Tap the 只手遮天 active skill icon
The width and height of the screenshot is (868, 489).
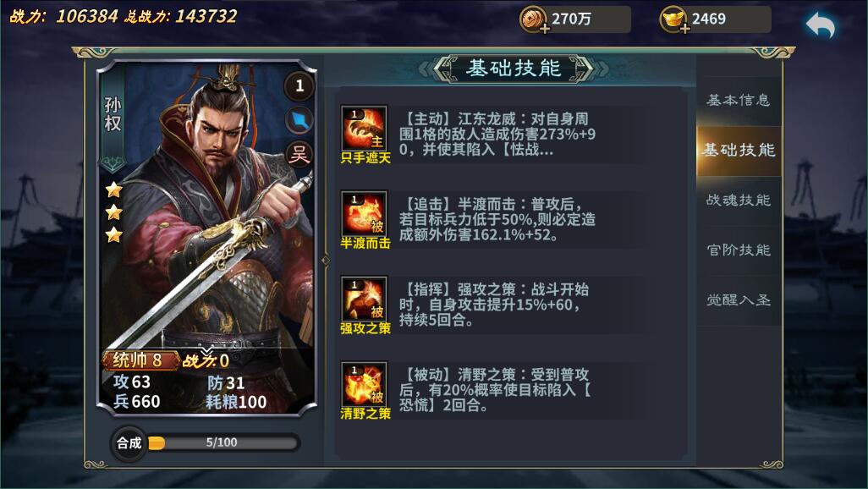[364, 129]
